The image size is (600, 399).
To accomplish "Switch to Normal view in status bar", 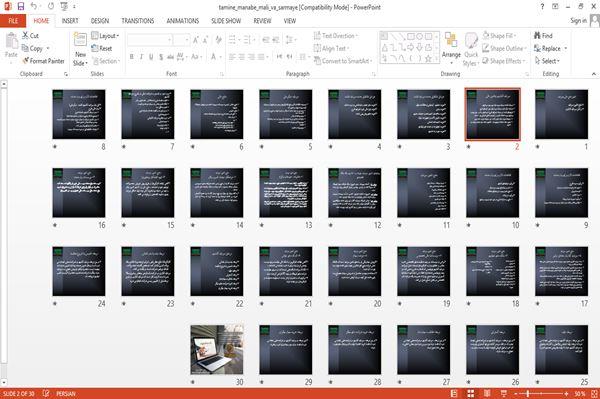I will [x=454, y=393].
